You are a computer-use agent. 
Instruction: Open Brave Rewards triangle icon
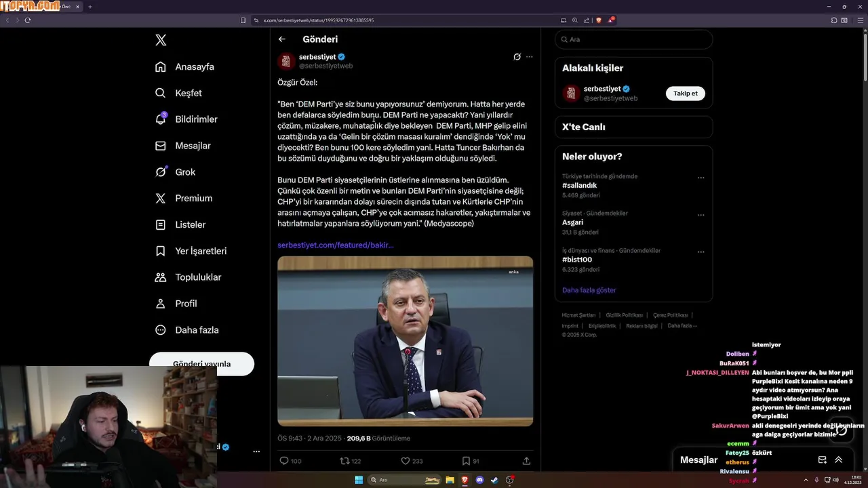click(x=610, y=20)
